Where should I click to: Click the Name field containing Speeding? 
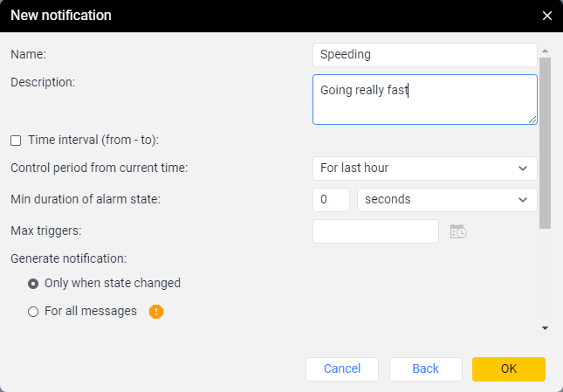point(424,54)
